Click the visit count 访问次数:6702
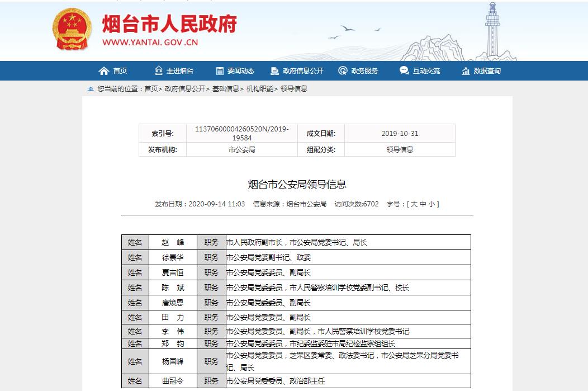This screenshot has height=391, width=588. [x=357, y=204]
